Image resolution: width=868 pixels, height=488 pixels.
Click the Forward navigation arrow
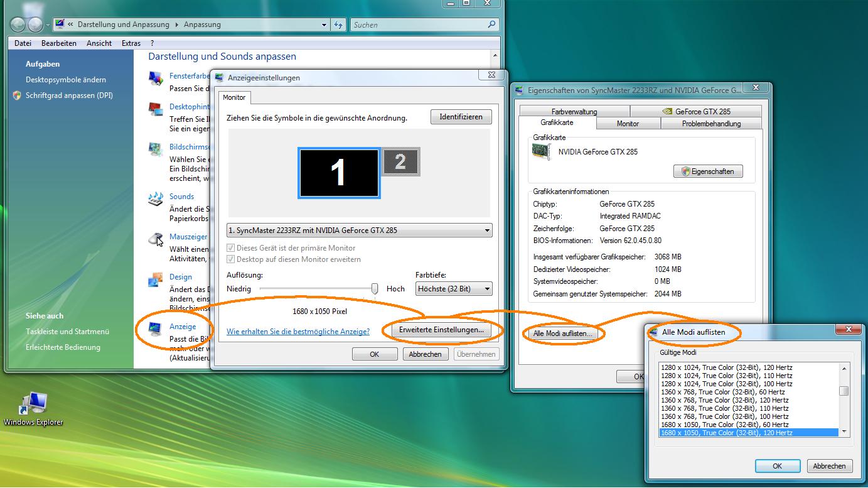pos(36,24)
